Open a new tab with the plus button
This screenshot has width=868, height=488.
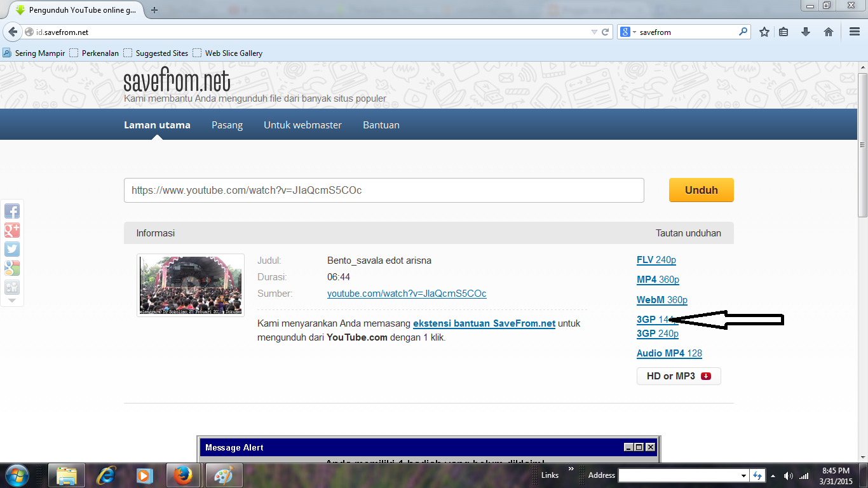point(154,10)
